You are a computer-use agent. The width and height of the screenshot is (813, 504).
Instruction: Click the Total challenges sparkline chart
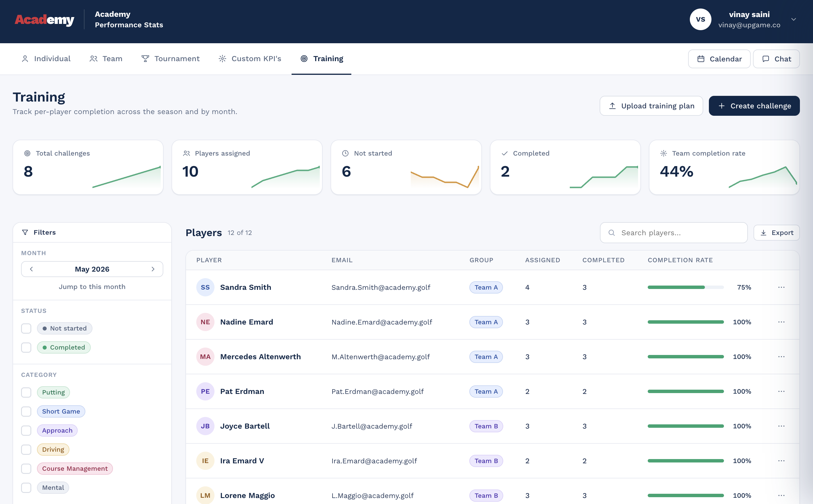(126, 177)
